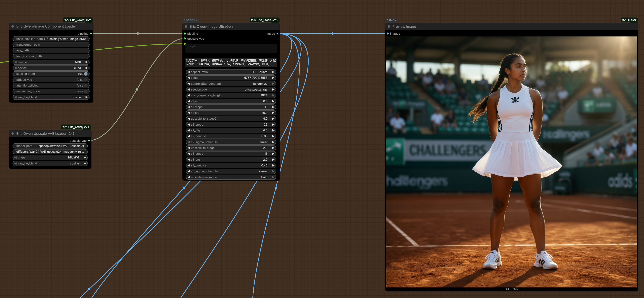This screenshot has height=298, width=644.
Task: Click the prompt text box
Action: tap(231, 49)
